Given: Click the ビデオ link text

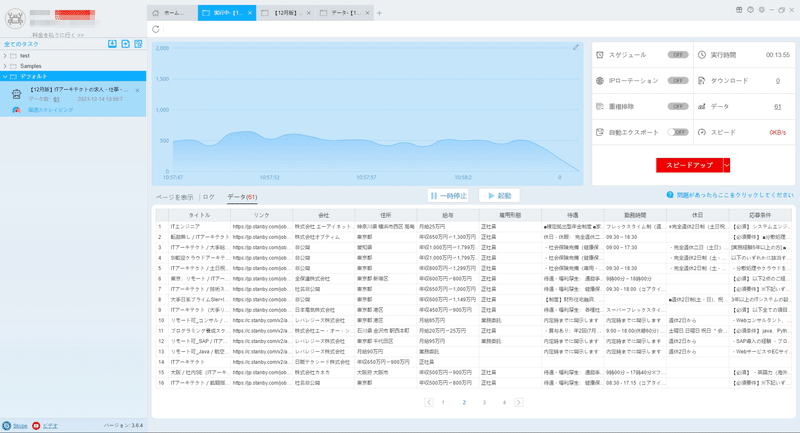Looking at the screenshot, I should tap(50, 426).
